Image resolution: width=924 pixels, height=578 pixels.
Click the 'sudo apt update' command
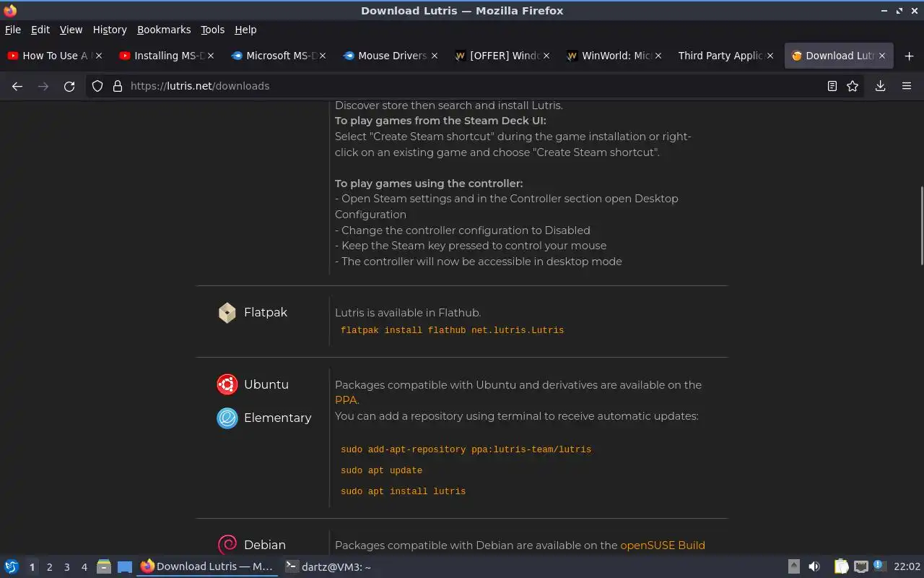pos(381,470)
